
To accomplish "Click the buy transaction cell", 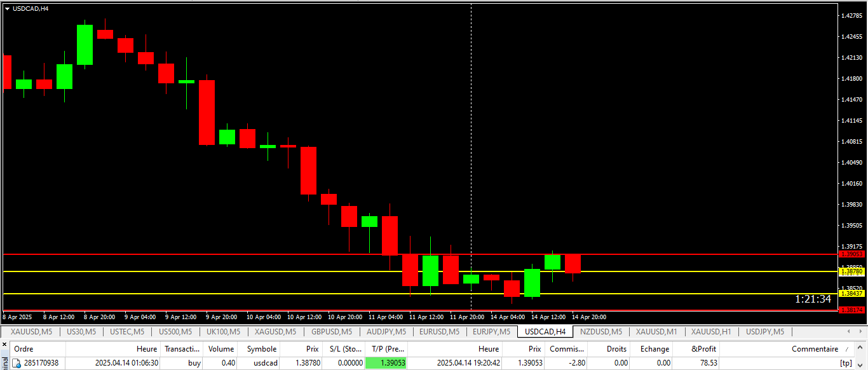I will point(194,363).
